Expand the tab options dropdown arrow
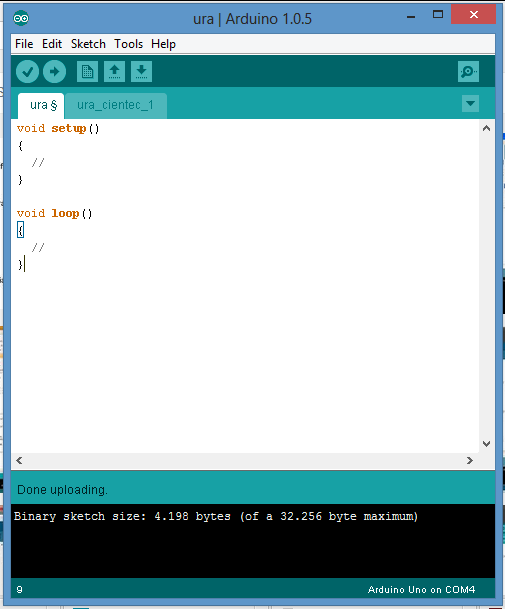Viewport: 505px width, 609px height. point(470,104)
